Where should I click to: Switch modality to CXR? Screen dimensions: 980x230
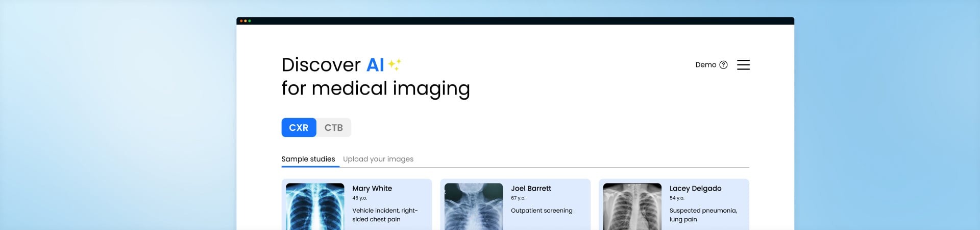299,128
